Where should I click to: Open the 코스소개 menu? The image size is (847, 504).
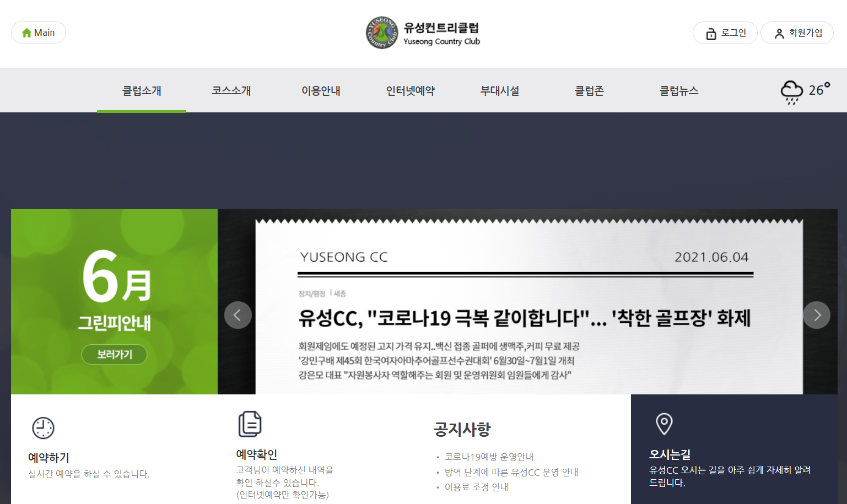click(x=231, y=91)
